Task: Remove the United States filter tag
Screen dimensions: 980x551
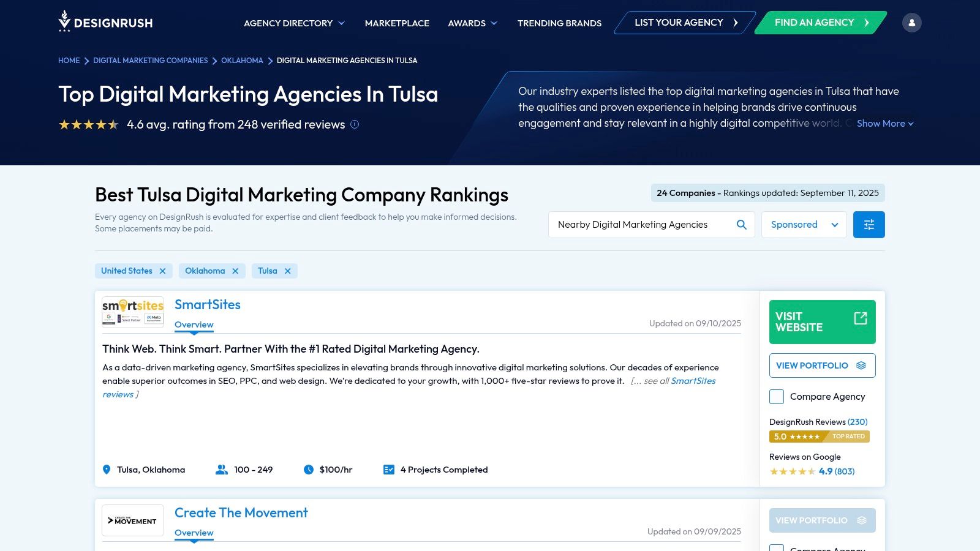Action: 162,271
